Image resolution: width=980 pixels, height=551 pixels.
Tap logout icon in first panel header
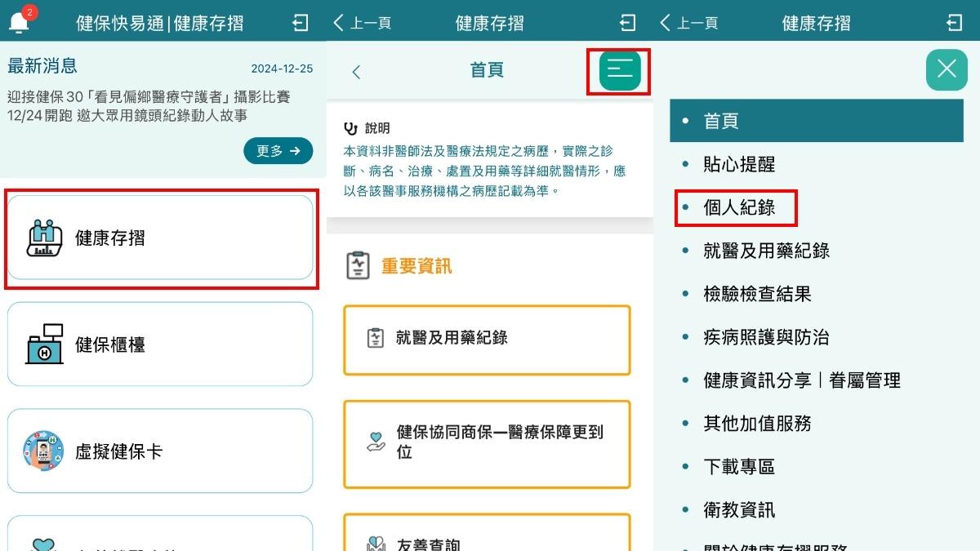point(301,23)
